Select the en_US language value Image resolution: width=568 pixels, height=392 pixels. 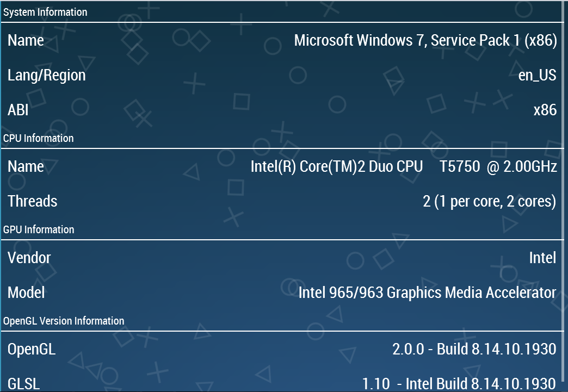click(537, 76)
